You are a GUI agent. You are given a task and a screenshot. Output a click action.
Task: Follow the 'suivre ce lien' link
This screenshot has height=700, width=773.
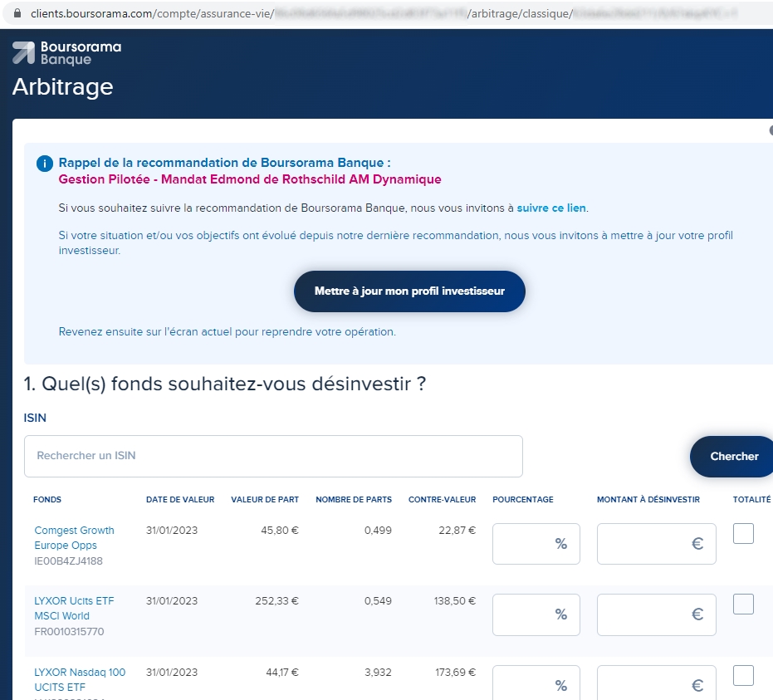[551, 208]
